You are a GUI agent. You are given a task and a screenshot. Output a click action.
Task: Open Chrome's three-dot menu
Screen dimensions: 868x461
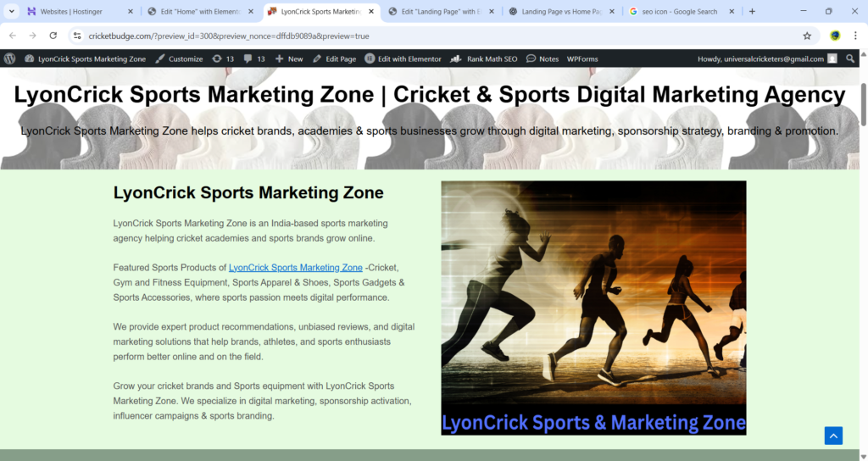(x=855, y=36)
